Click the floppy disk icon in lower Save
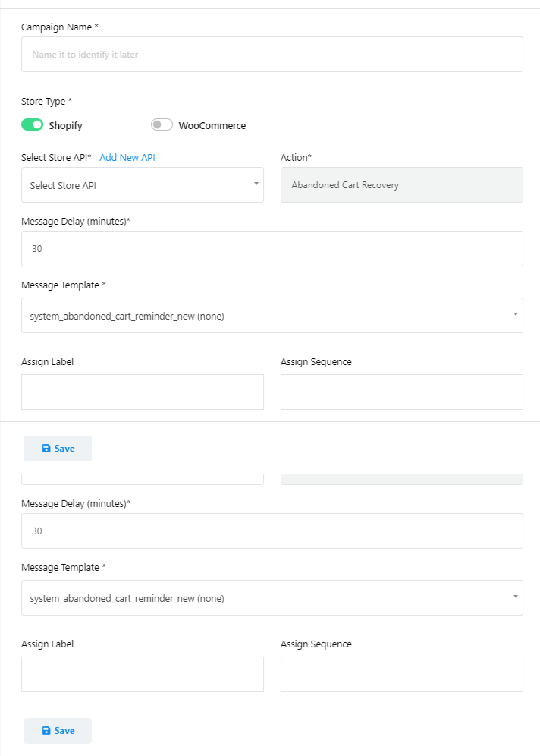 coord(46,731)
